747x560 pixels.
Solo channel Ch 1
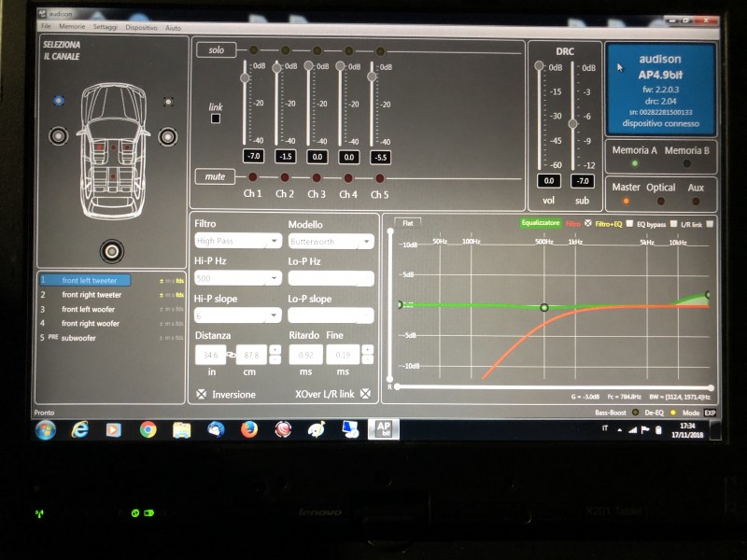[x=253, y=50]
